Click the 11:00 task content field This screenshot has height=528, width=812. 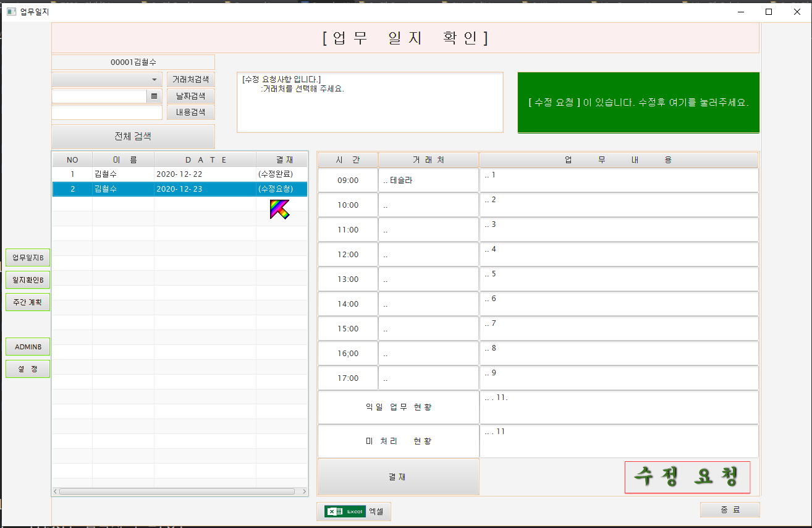[619, 229]
